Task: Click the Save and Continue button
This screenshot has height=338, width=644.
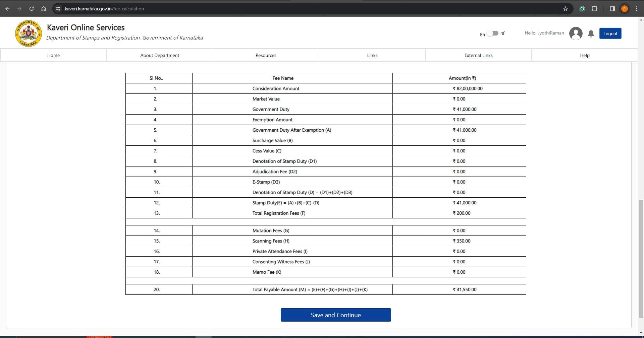Action: [335, 315]
